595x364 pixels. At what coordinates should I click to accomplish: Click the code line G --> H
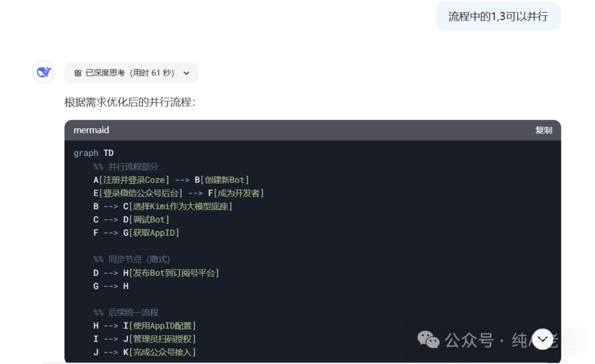[111, 286]
